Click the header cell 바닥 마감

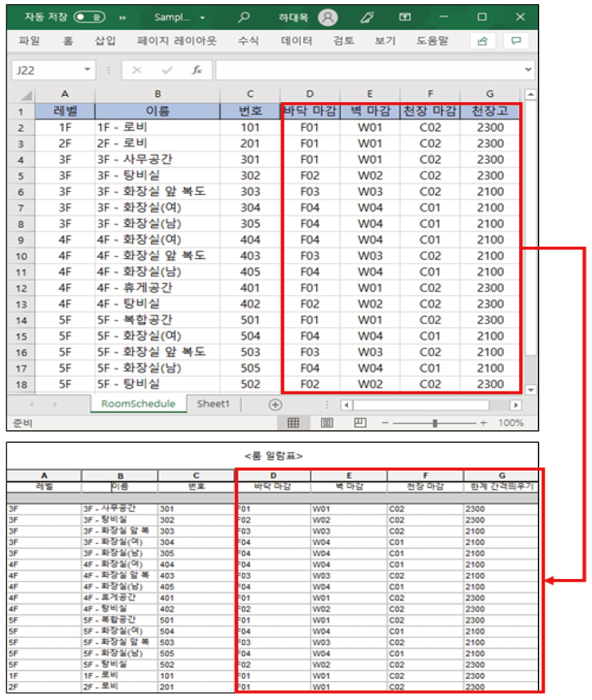coord(310,111)
